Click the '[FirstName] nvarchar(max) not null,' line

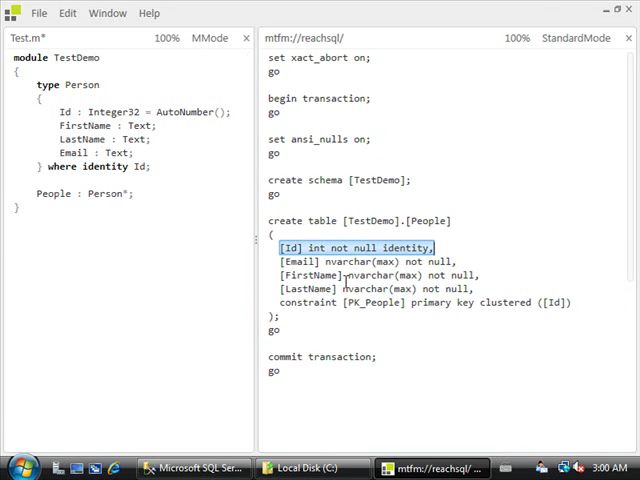tap(379, 276)
